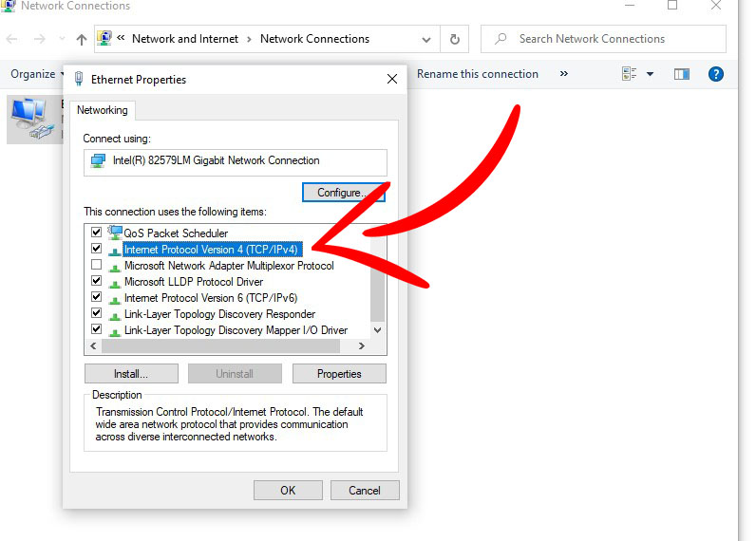Confirm with the OK button
This screenshot has height=541, width=756.
pyautogui.click(x=288, y=491)
